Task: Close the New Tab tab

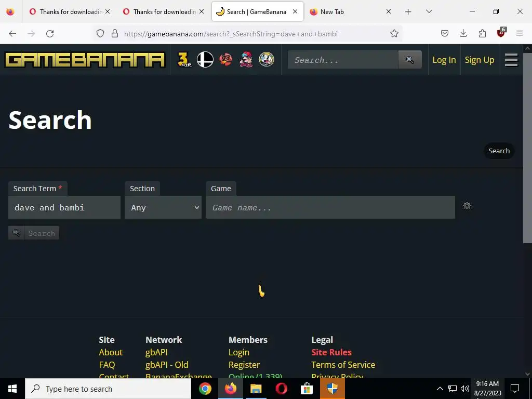Action: pos(389,12)
